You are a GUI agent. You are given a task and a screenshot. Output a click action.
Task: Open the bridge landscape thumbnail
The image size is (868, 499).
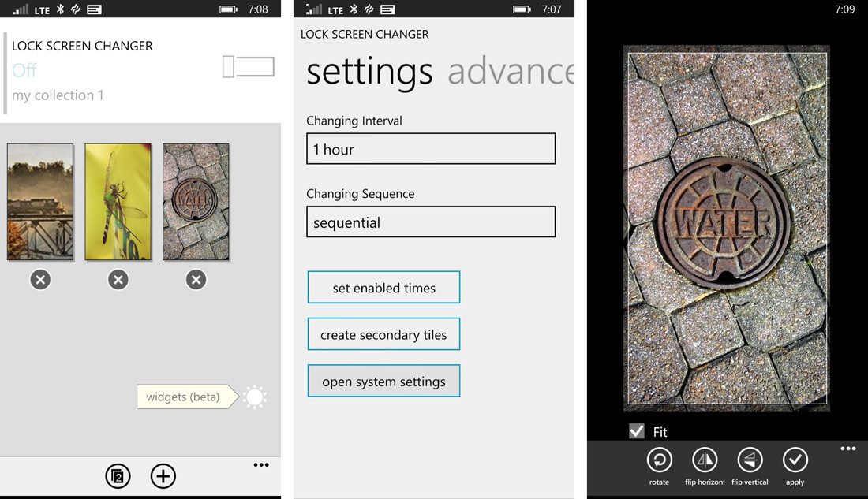[40, 202]
